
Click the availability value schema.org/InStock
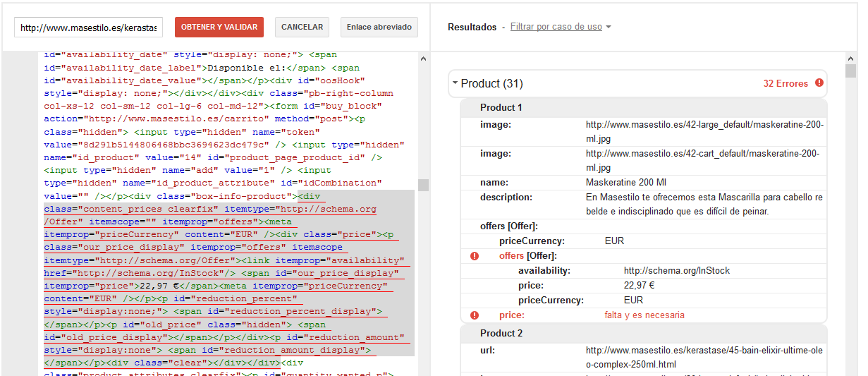click(x=676, y=271)
